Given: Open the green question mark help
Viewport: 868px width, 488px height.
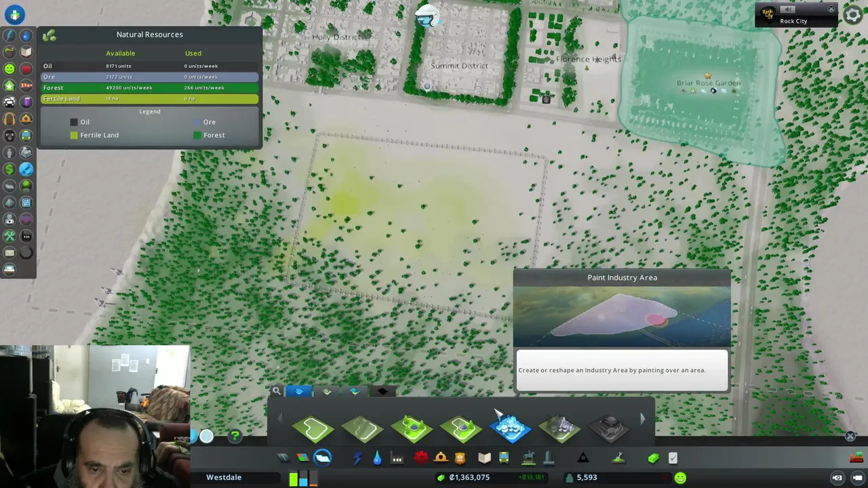Looking at the screenshot, I should [x=235, y=436].
